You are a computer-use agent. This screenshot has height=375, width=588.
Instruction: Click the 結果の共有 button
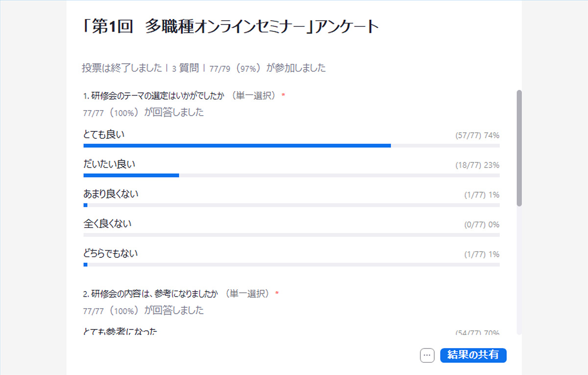point(473,355)
